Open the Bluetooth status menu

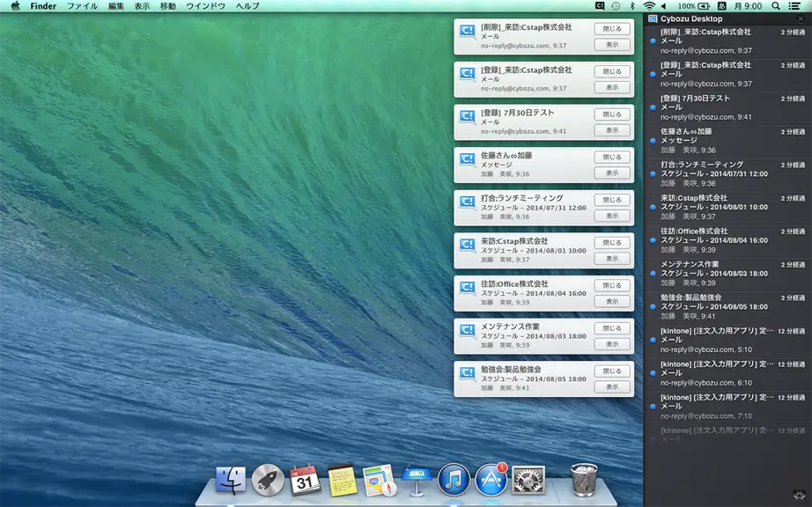tap(631, 5)
